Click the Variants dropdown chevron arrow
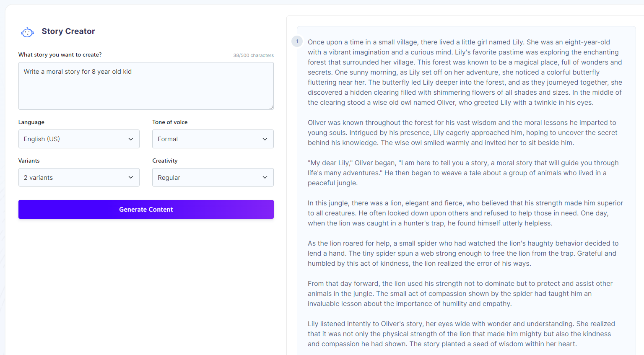This screenshot has height=355, width=644. (131, 177)
